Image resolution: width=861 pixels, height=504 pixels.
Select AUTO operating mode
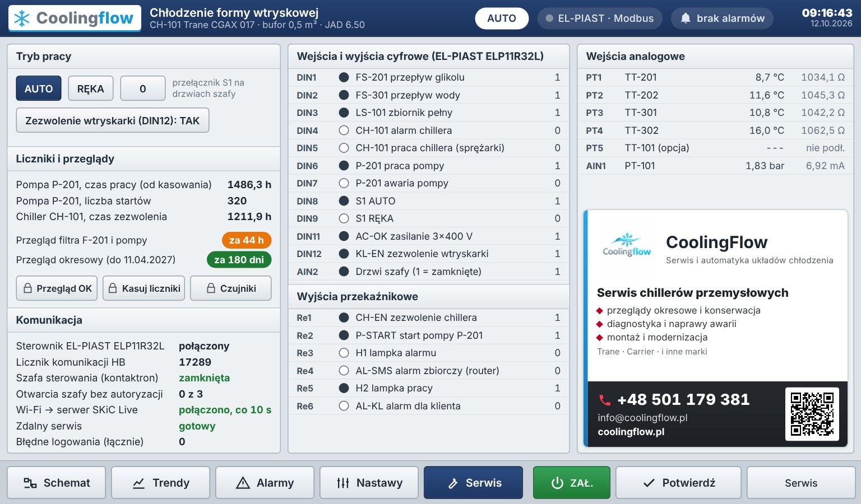(x=39, y=88)
